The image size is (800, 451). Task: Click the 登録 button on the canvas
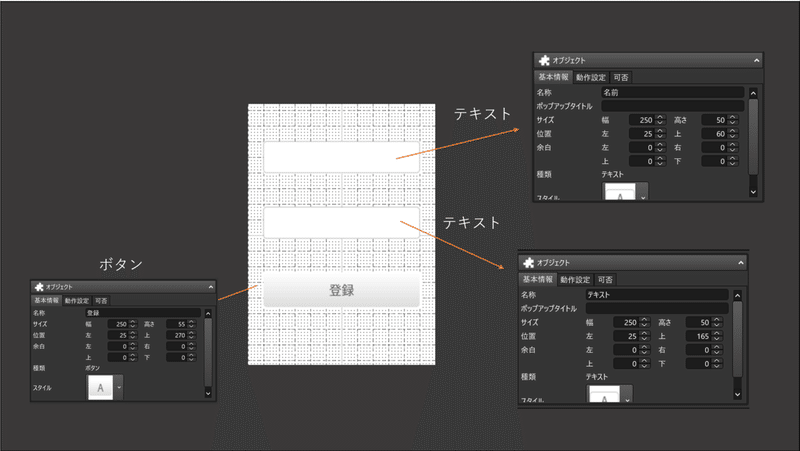pos(341,290)
